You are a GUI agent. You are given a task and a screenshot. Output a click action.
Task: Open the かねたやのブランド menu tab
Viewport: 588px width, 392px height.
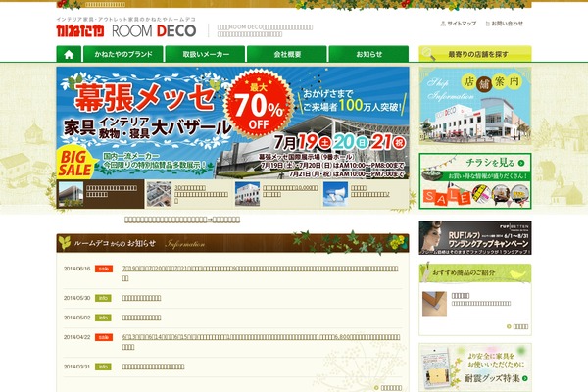click(123, 54)
